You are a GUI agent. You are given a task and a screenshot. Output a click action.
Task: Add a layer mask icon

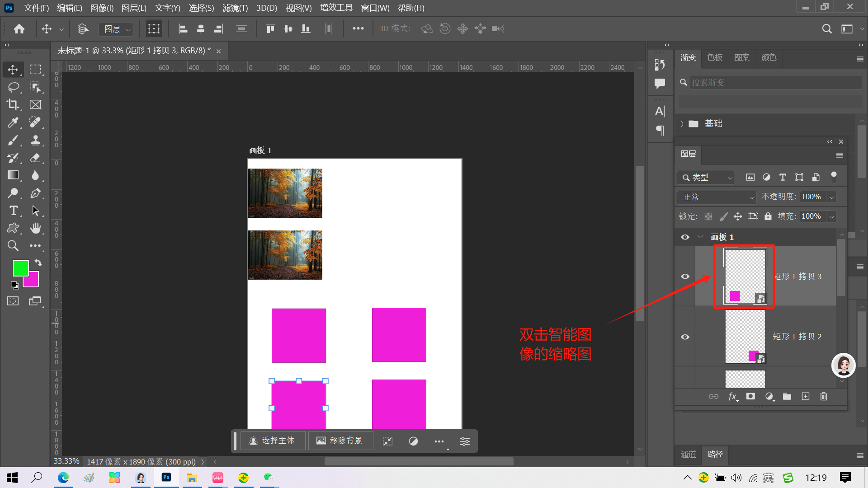[x=750, y=396]
